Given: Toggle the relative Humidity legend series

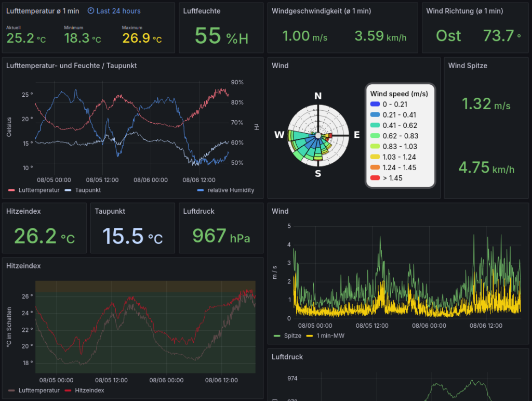Looking at the screenshot, I should (x=231, y=190).
